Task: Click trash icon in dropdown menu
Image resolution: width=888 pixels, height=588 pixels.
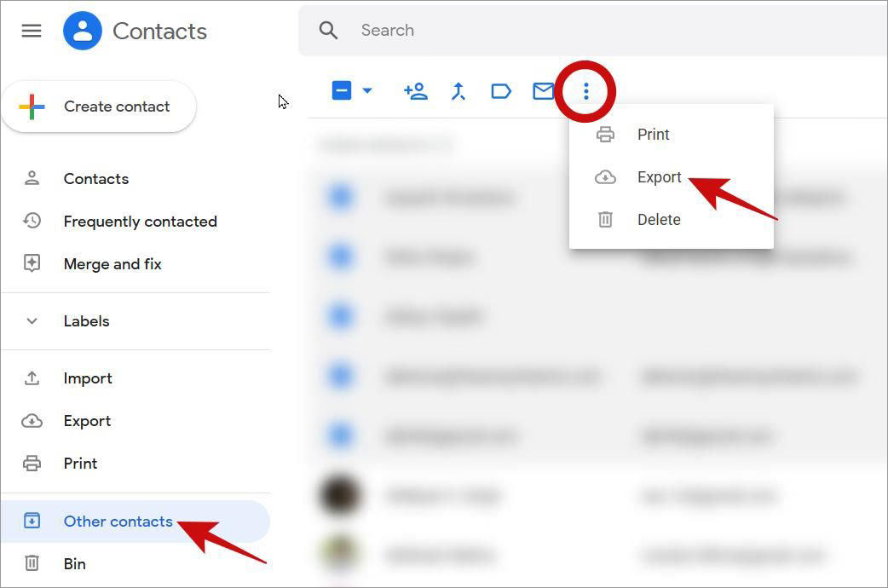Action: click(605, 219)
